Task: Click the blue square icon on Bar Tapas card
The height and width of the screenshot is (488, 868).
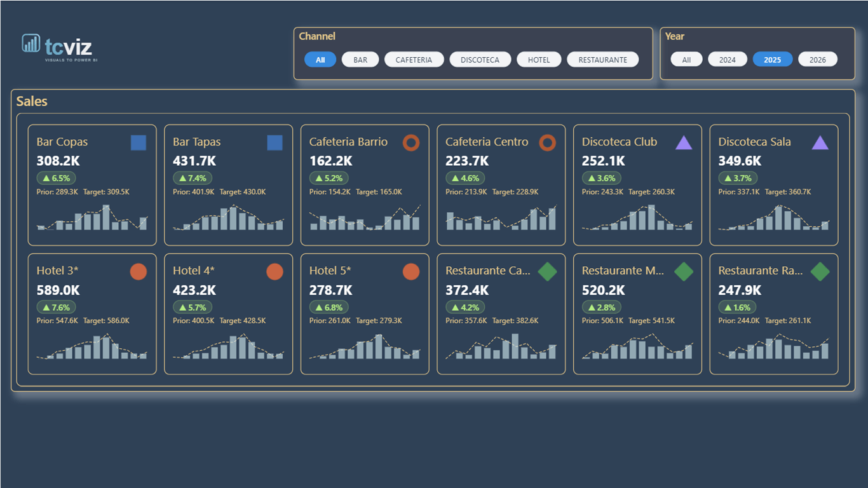Action: tap(275, 142)
